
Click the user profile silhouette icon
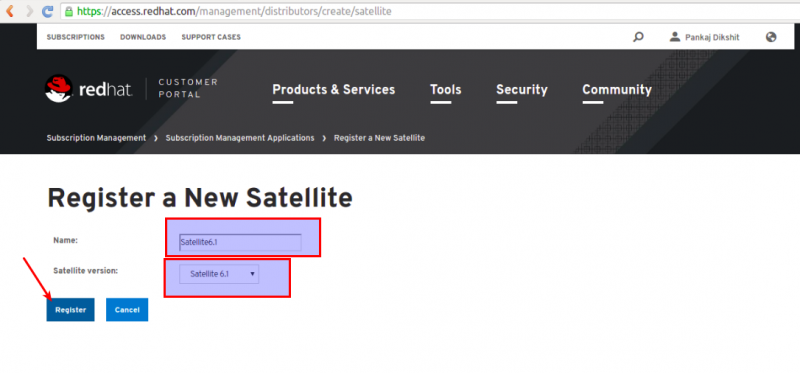(675, 37)
